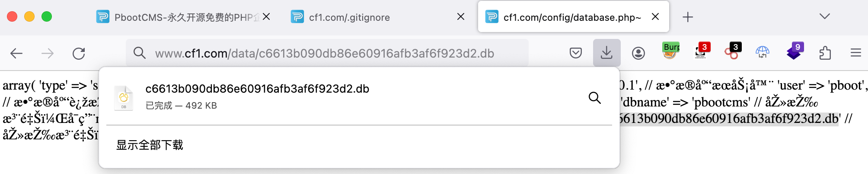
Task: Reload the current page
Action: (79, 53)
